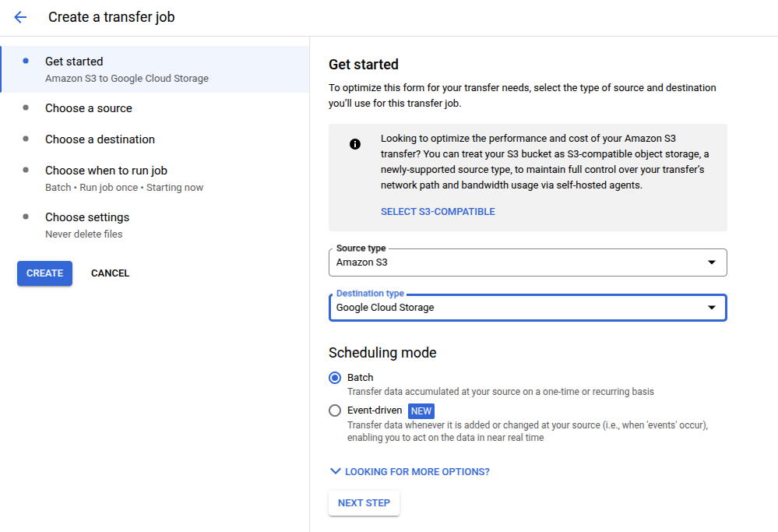Viewport: 778px width, 532px height.
Task: Click the Next Step button
Action: pos(364,503)
